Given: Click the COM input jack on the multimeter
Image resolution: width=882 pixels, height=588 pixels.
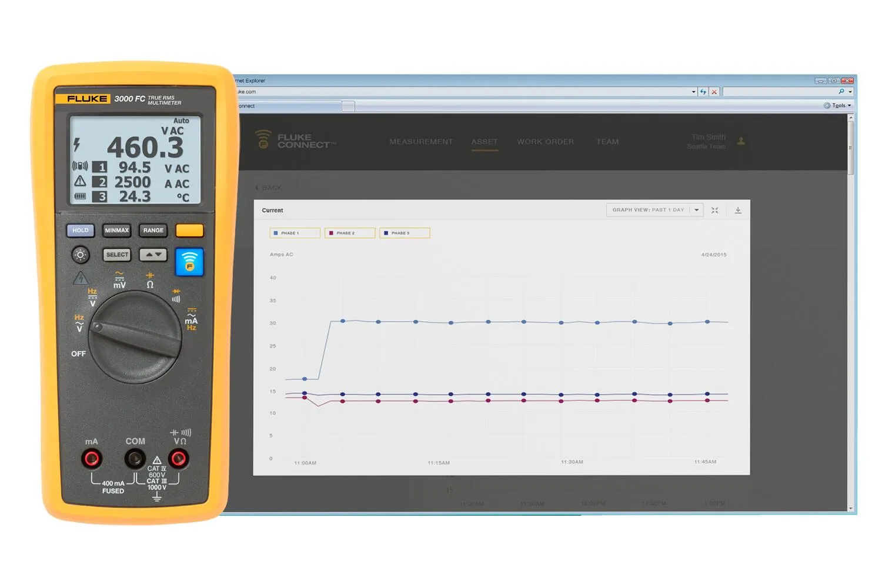Looking at the screenshot, I should tap(135, 458).
